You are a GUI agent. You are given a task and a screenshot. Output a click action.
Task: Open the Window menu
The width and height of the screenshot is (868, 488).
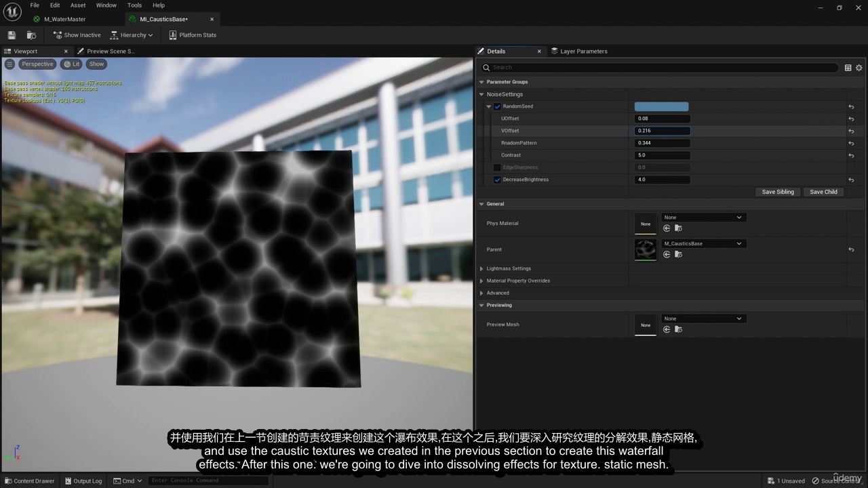coord(106,5)
